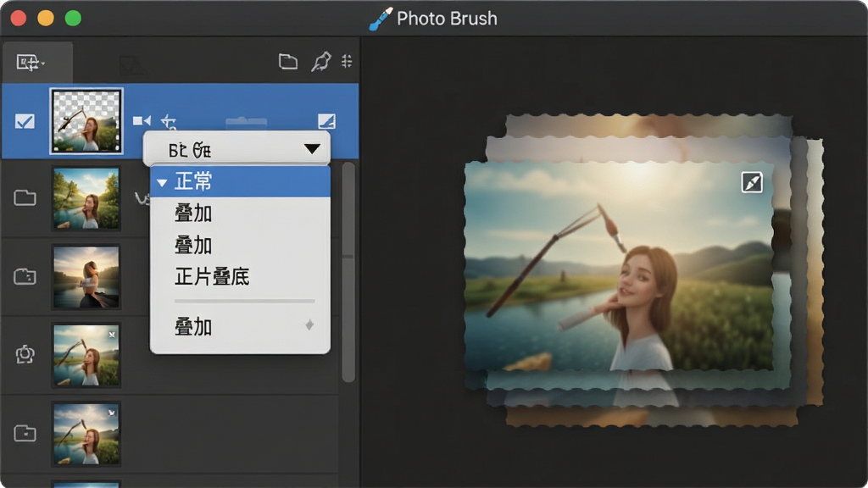Viewport: 868px width, 488px height.
Task: Open the 叠加 entry with the submenu arrow
Action: pos(240,326)
